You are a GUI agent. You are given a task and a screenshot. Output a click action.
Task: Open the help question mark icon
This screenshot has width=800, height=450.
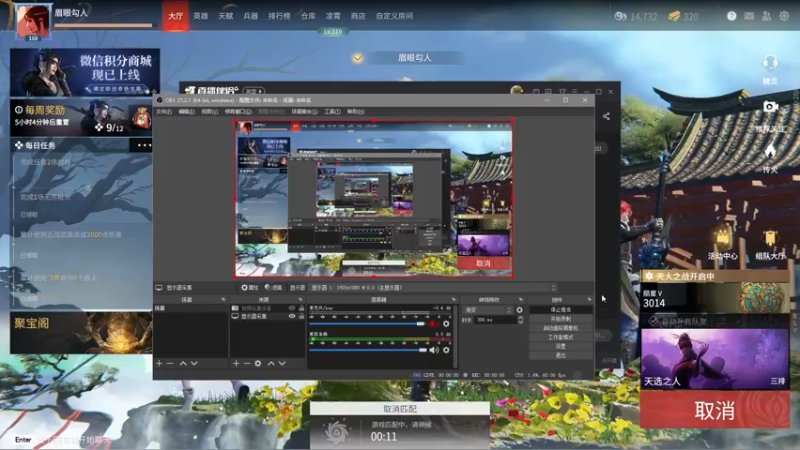732,16
